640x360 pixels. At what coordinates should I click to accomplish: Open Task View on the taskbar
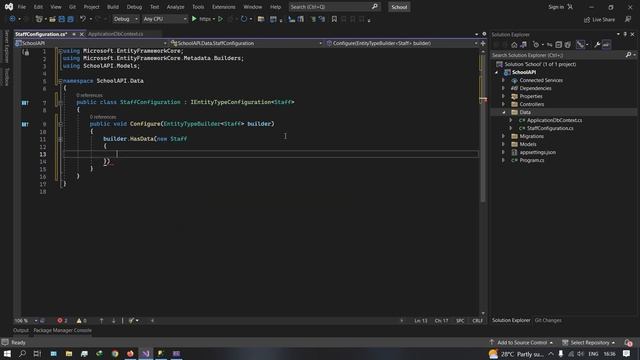[x=37, y=353]
